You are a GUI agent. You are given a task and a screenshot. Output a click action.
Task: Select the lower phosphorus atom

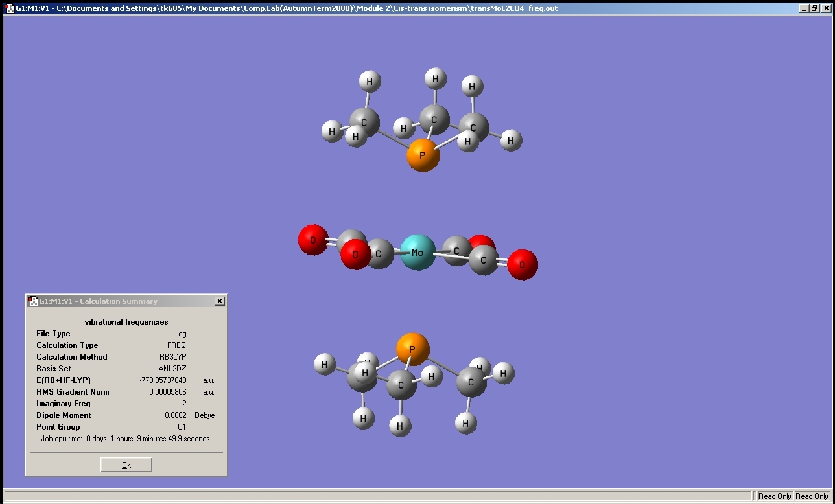click(x=412, y=349)
